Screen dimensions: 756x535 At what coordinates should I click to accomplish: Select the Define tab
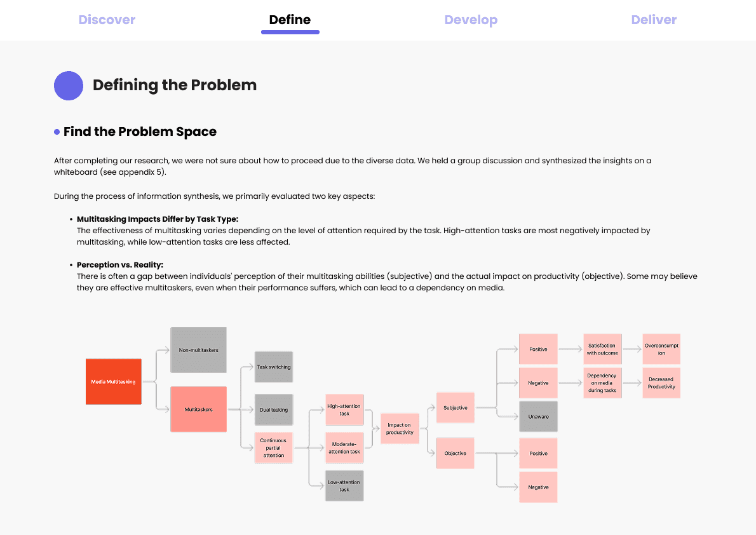pos(290,20)
